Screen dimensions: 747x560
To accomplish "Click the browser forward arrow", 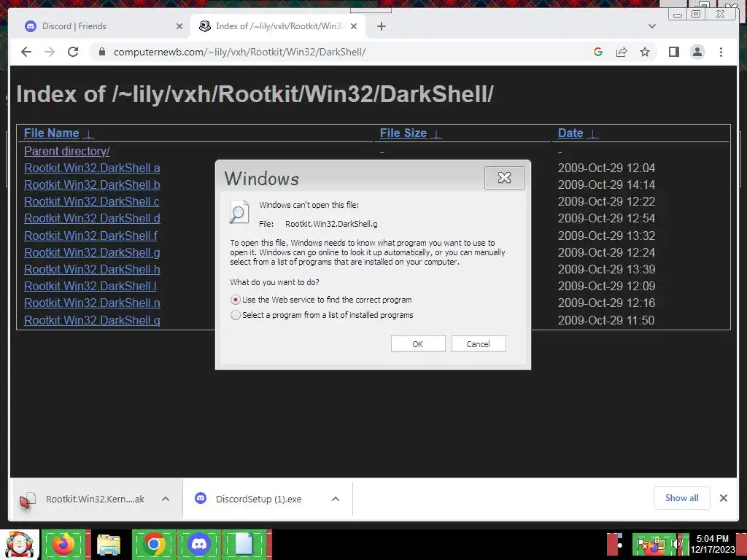I will 50,52.
